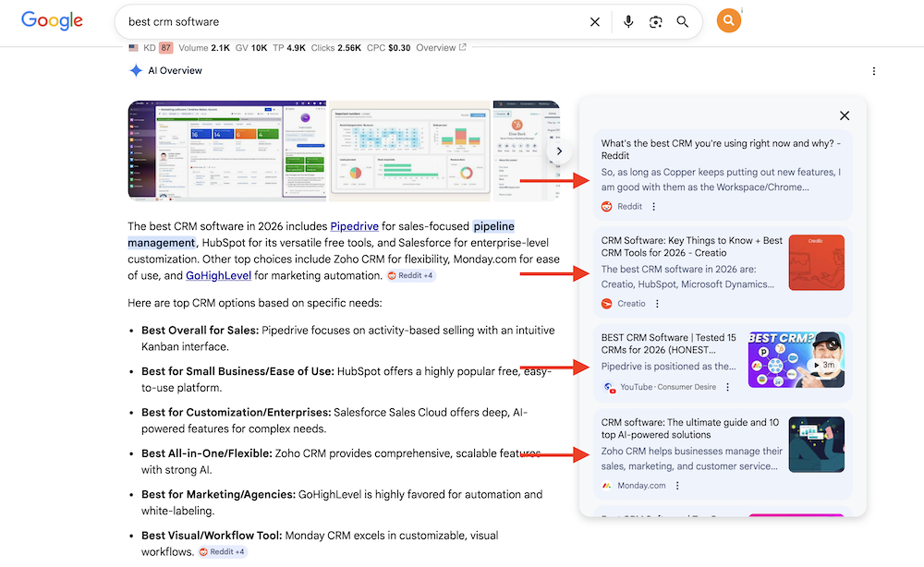Play the BEST CRM video thumbnail
This screenshot has width=924, height=567.
796,360
